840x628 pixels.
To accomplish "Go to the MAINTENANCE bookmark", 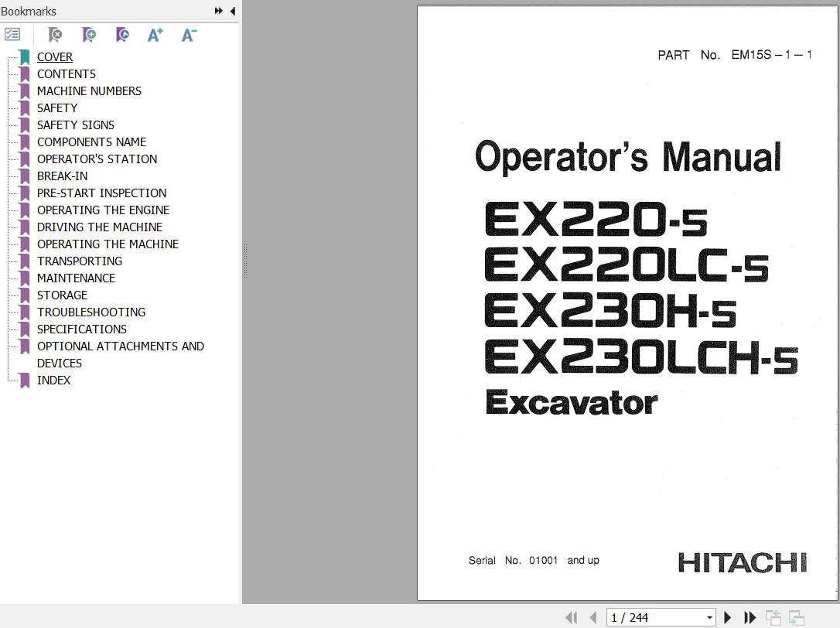I will click(76, 278).
